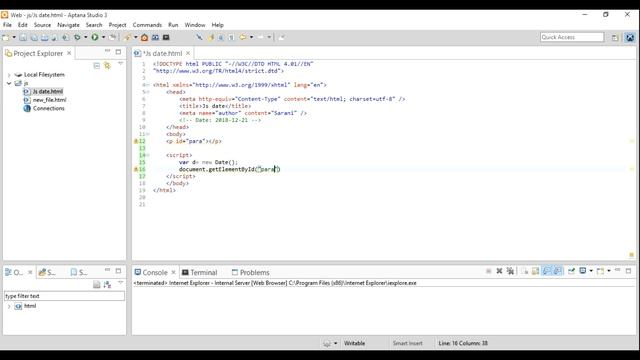Open the black terminal icon in toolbar
Image resolution: width=640 pixels, height=360 pixels.
tap(166, 37)
